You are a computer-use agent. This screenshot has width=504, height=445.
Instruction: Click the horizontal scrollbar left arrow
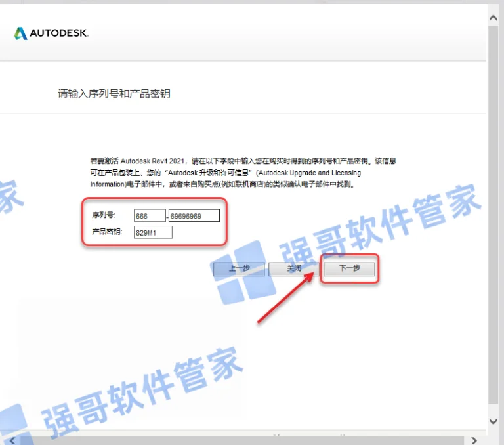tap(12, 440)
